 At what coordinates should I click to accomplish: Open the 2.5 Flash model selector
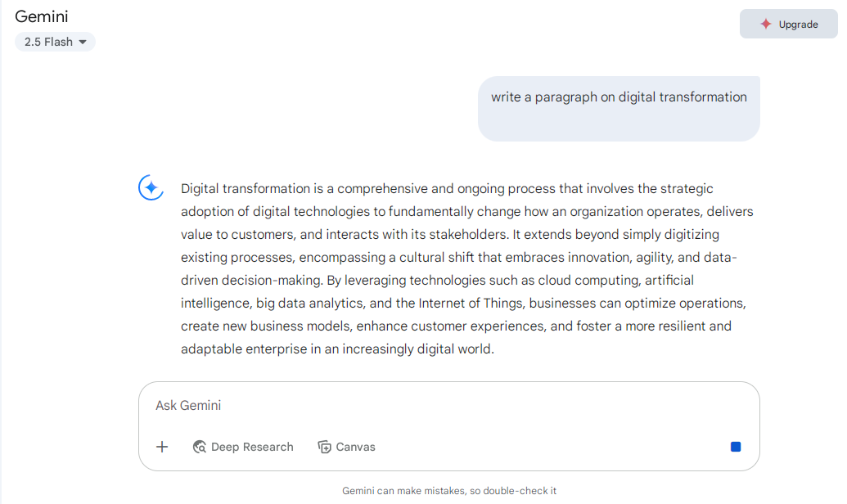coord(55,42)
